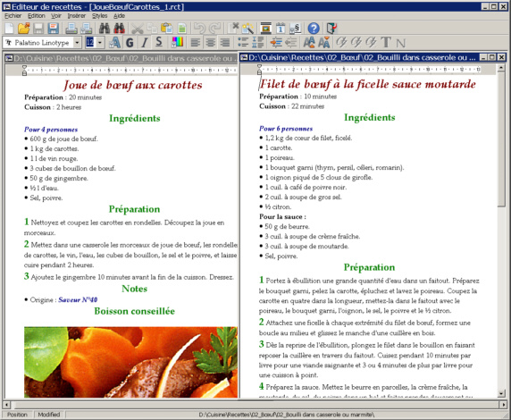Open the Styles menu
The image size is (511, 420).
pos(100,16)
